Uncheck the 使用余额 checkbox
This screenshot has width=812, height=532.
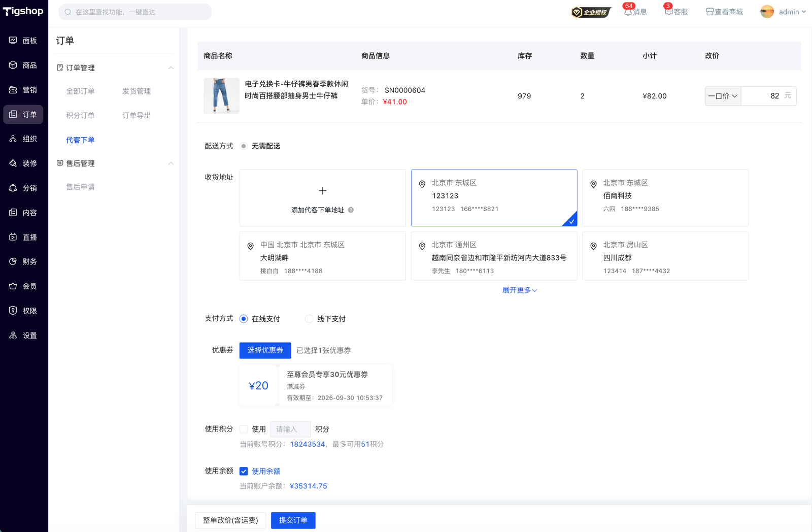pos(244,471)
